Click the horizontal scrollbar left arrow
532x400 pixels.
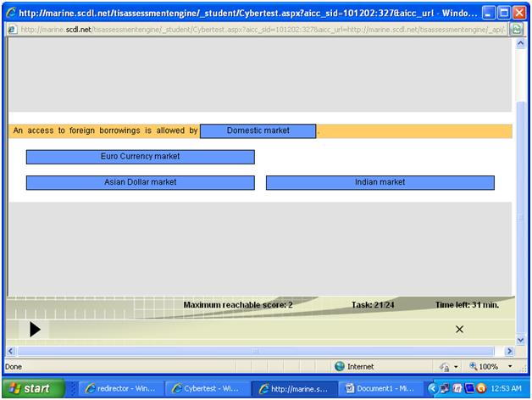tap(11, 351)
